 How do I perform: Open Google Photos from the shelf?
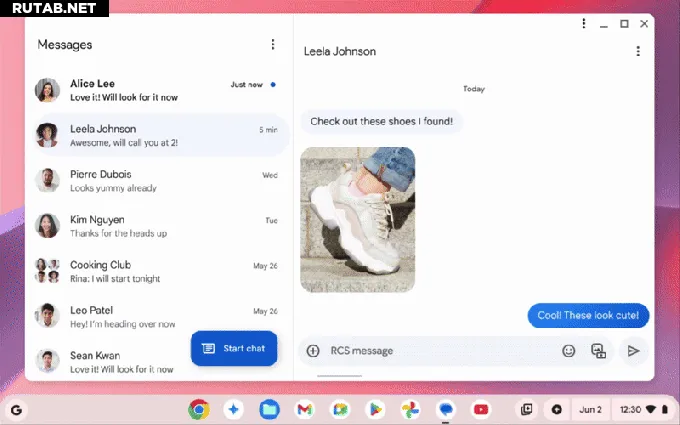(x=410, y=409)
